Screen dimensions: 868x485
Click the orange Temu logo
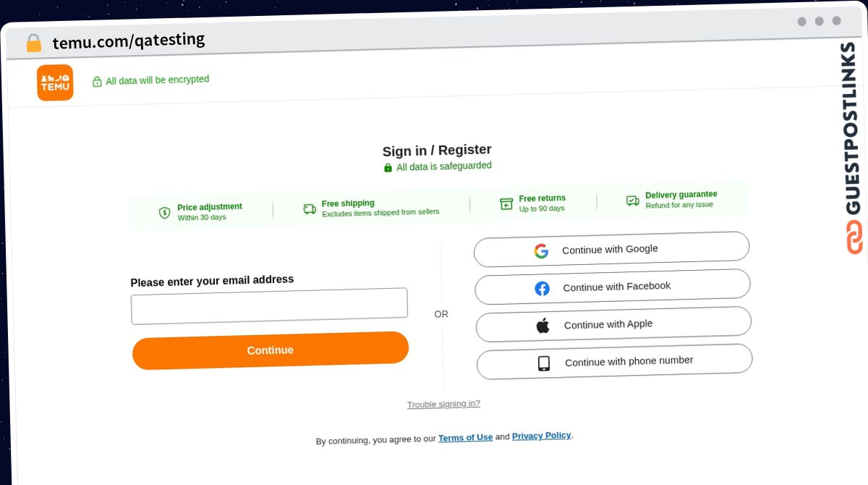[x=55, y=83]
